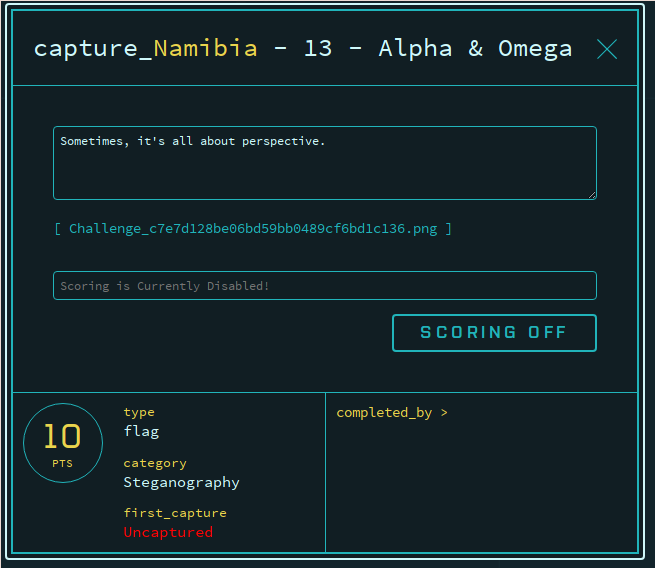This screenshot has height=568, width=655.
Task: Click the challenge description text area
Action: [325, 163]
